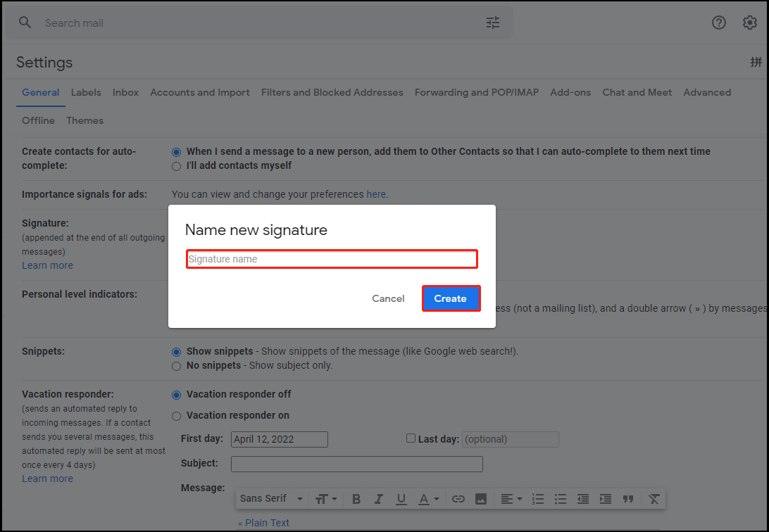Open 'Learn more' link under Vacation responder

click(48, 479)
